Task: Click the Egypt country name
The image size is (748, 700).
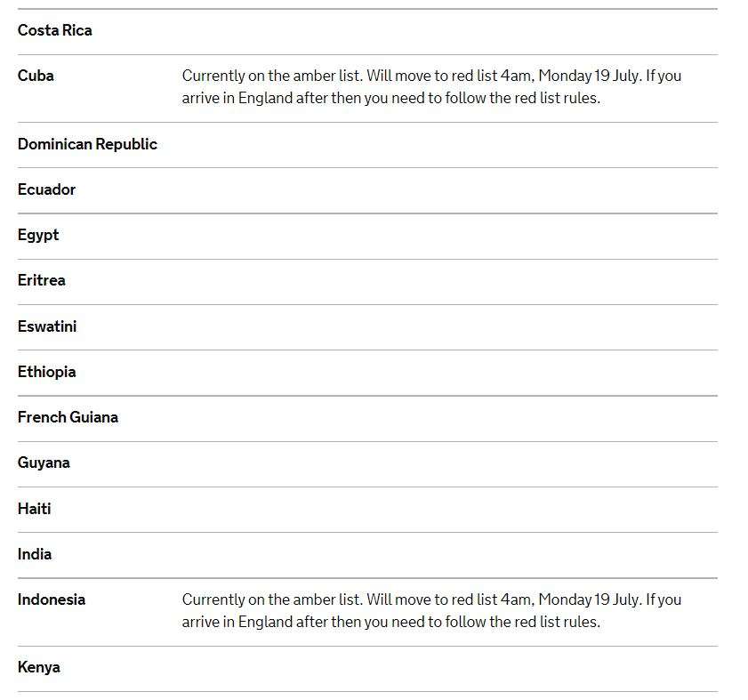Action: coord(38,235)
